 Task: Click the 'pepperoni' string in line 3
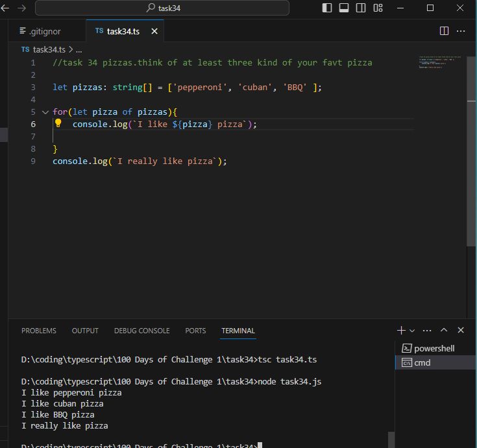200,88
